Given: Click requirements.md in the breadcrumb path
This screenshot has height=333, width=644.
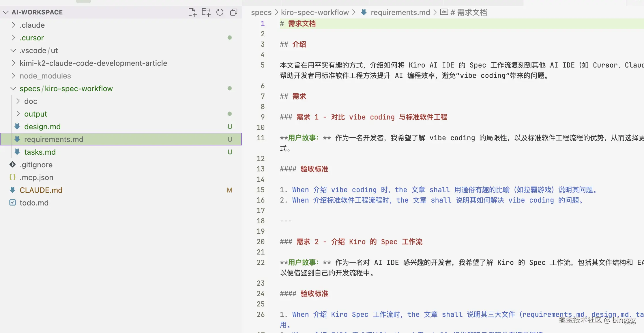Looking at the screenshot, I should 400,12.
